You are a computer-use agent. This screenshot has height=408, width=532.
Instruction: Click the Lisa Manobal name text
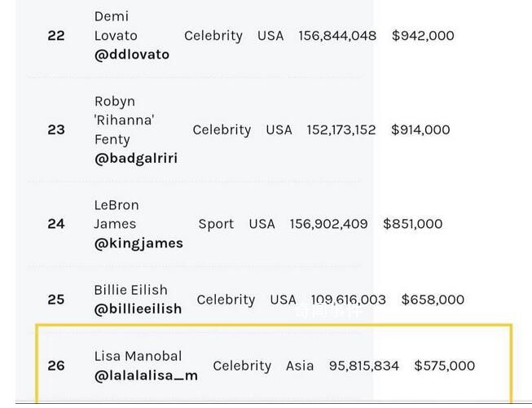[x=138, y=356]
